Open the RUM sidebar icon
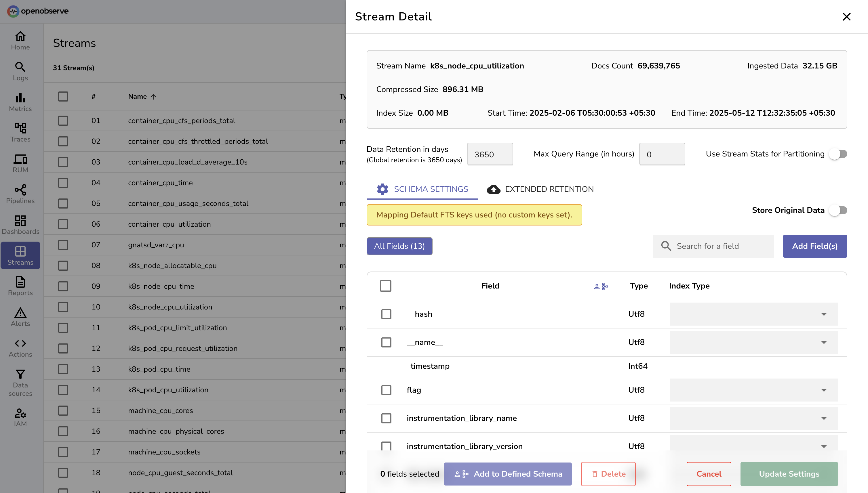The image size is (868, 493). pyautogui.click(x=20, y=159)
